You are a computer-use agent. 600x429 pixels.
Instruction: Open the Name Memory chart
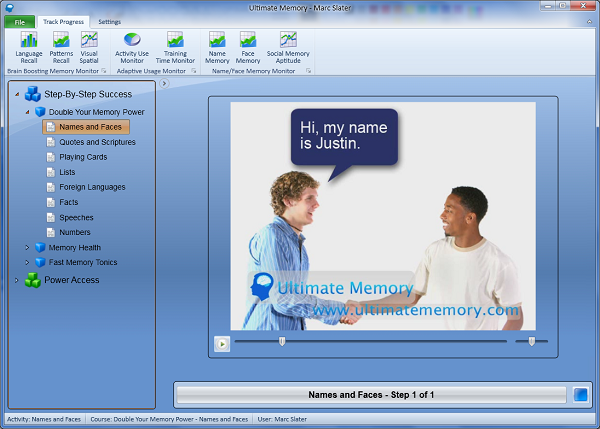(217, 47)
